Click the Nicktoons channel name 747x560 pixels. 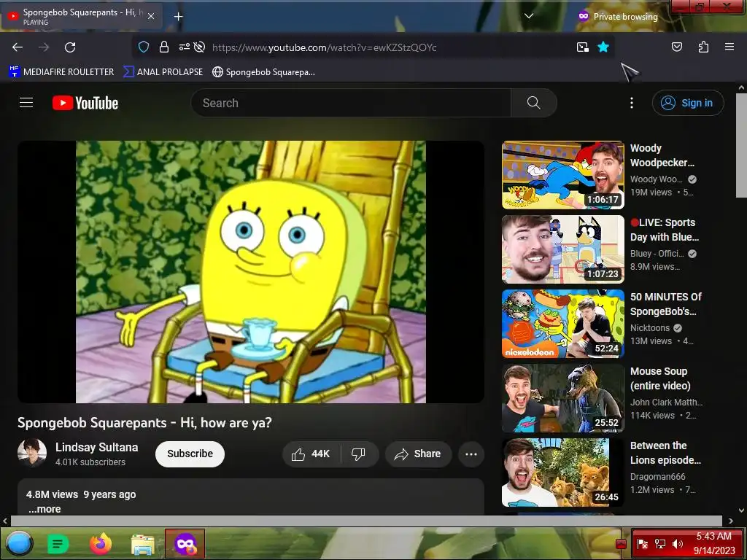pyautogui.click(x=650, y=327)
